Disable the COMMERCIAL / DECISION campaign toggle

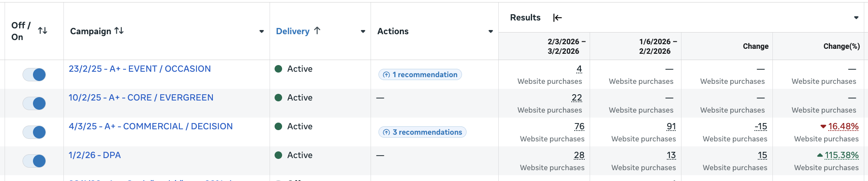pyautogui.click(x=34, y=132)
